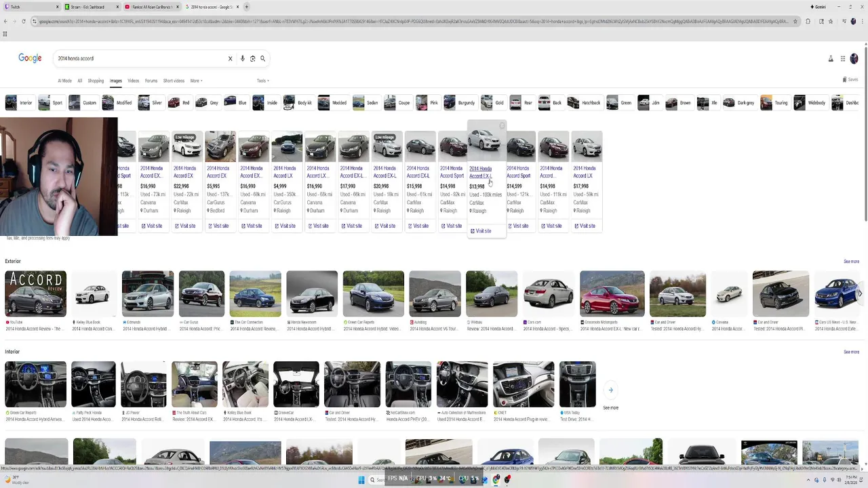868x488 pixels.
Task: Open the red Accord coupe thumbnail
Action: 612,293
